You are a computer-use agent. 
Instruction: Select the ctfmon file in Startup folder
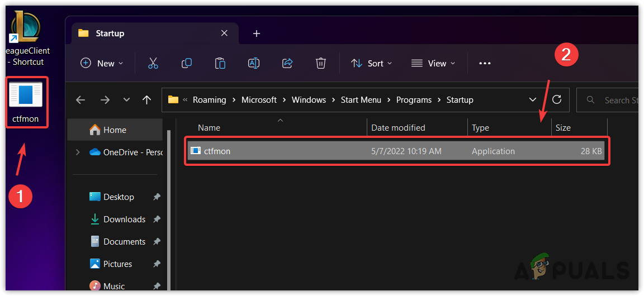[397, 151]
